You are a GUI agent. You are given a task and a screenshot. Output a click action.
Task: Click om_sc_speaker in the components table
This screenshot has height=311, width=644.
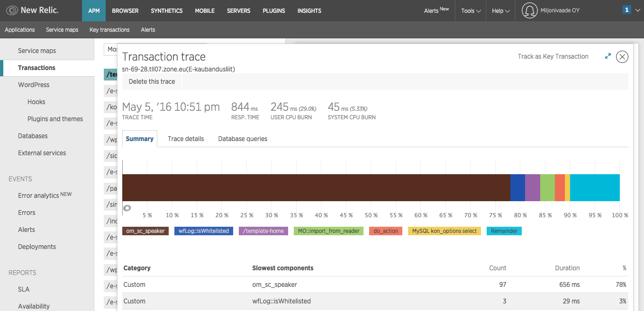275,284
